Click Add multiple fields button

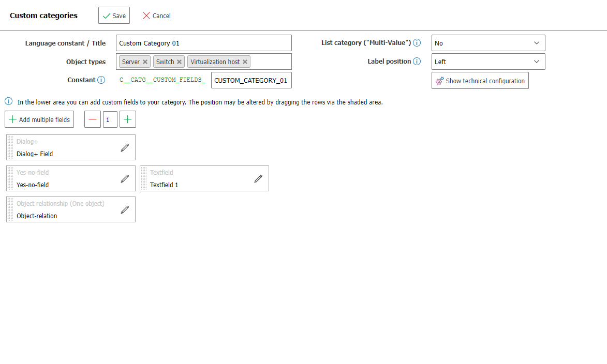click(x=39, y=119)
